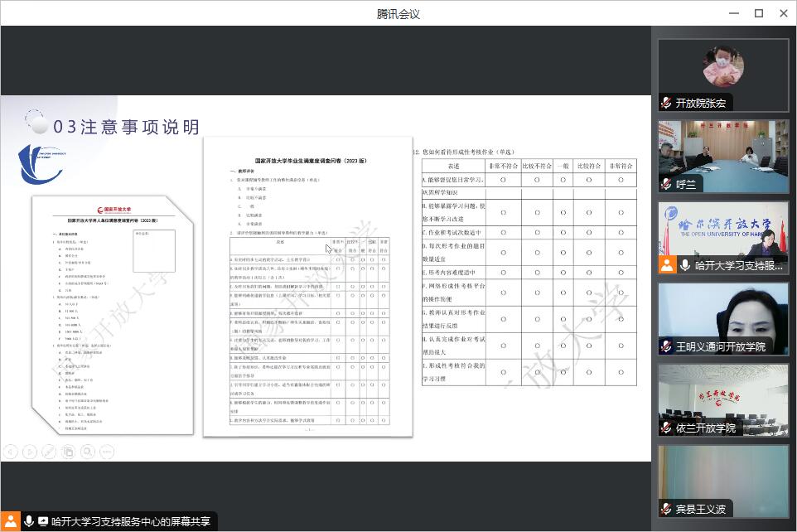Select the 王明义通河开放学院 video tile
Screen dimensions: 797x532
click(722, 318)
